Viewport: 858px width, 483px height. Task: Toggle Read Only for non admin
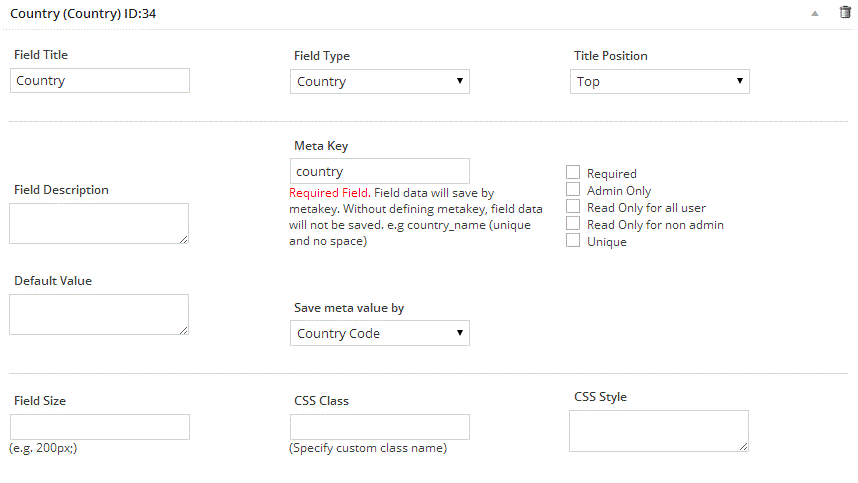pyautogui.click(x=573, y=223)
